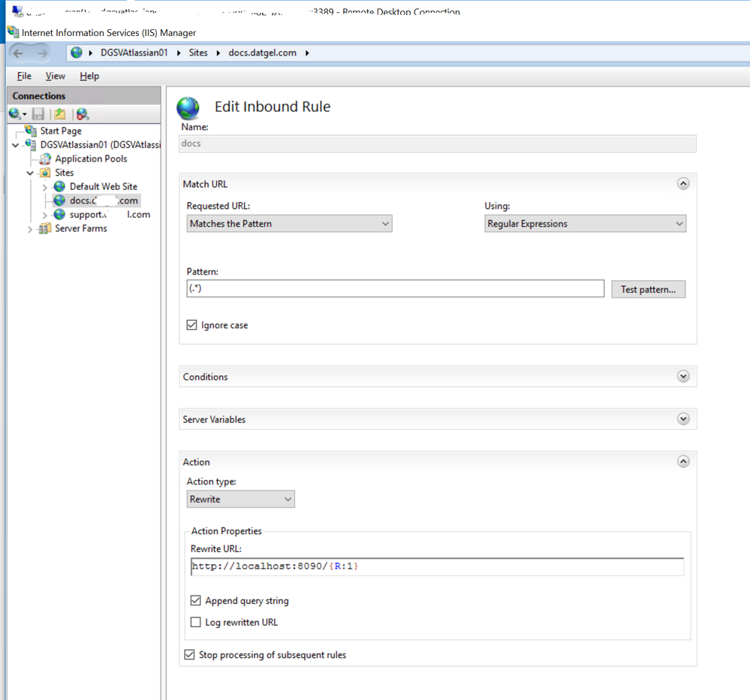The width and height of the screenshot is (750, 700).
Task: Click the DGSVAtlassian01 server icon in tree
Action: (x=31, y=144)
